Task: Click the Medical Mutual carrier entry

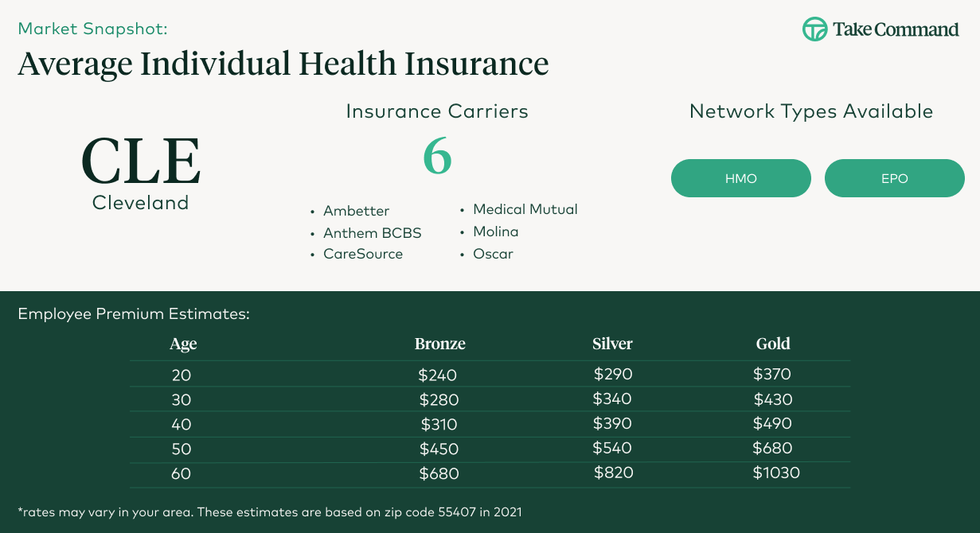Action: pyautogui.click(x=525, y=209)
